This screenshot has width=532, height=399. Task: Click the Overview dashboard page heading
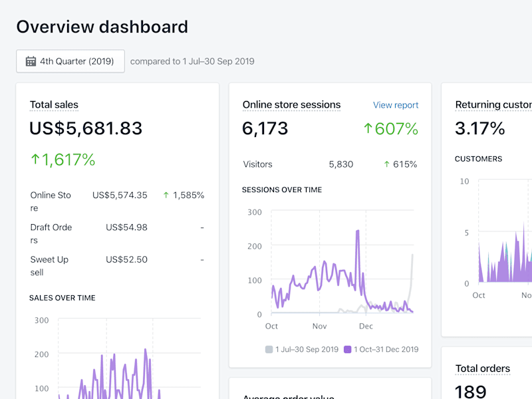(x=102, y=27)
